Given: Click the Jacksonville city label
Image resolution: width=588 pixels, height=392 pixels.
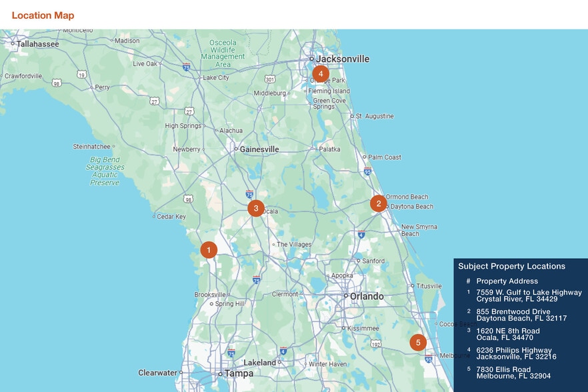Looking at the screenshot, I should pos(343,59).
